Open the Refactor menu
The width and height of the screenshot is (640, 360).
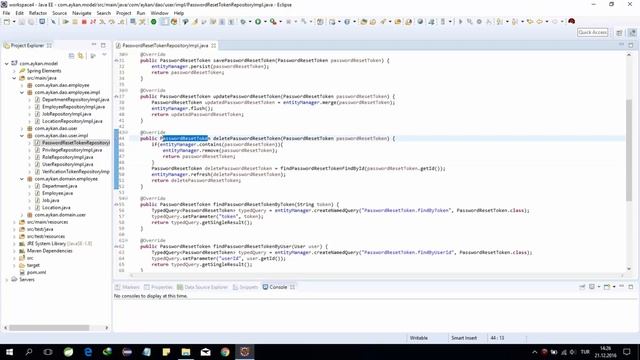pos(38,13)
